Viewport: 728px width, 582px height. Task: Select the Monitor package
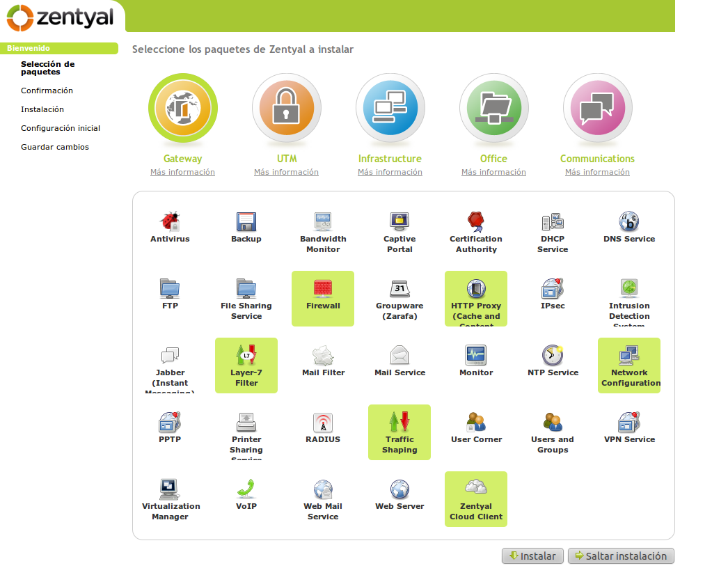click(x=476, y=365)
